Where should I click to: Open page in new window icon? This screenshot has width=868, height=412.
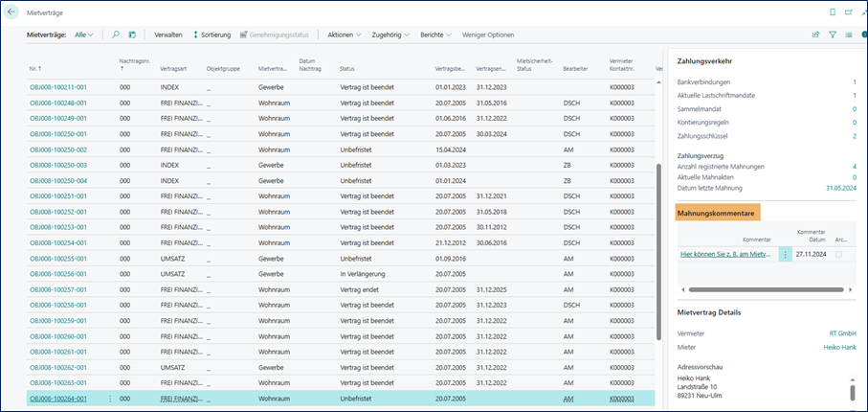pyautogui.click(x=850, y=11)
